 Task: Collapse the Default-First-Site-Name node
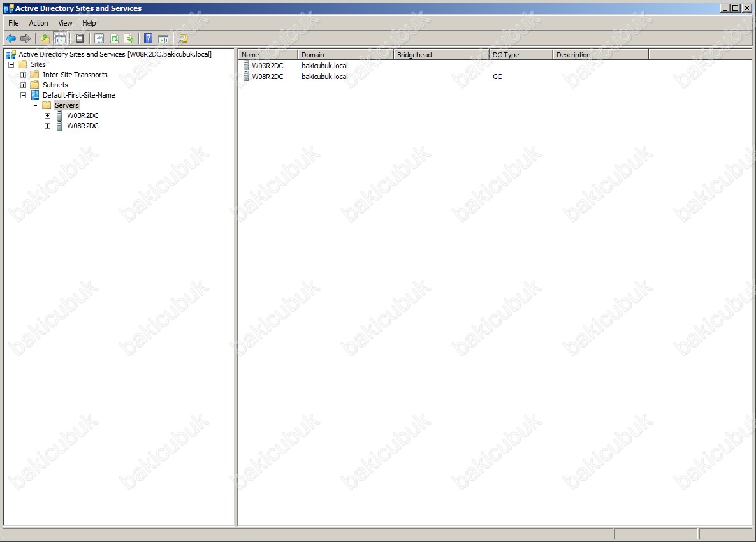point(23,96)
